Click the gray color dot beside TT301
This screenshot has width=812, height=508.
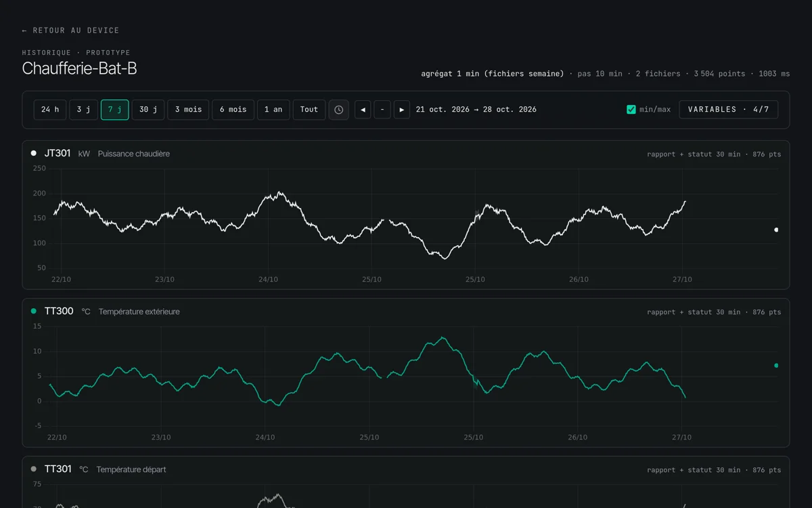pos(34,469)
